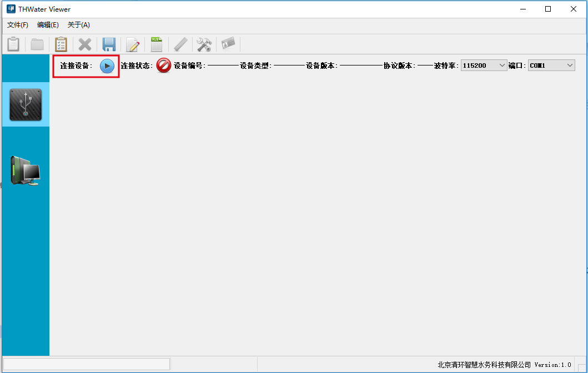Viewport: 588px width, 373px height.
Task: Click the ID card toolbar icon
Action: [x=228, y=43]
